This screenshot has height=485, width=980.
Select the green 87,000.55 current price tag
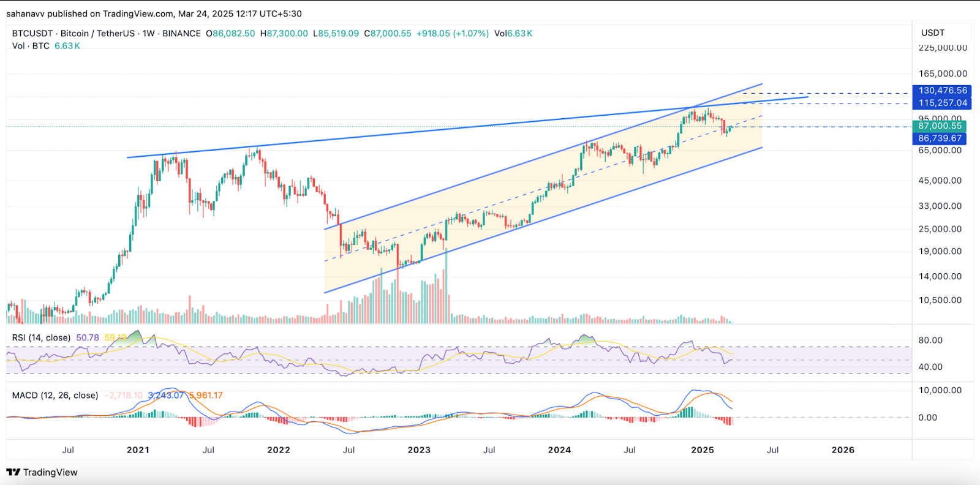click(940, 126)
